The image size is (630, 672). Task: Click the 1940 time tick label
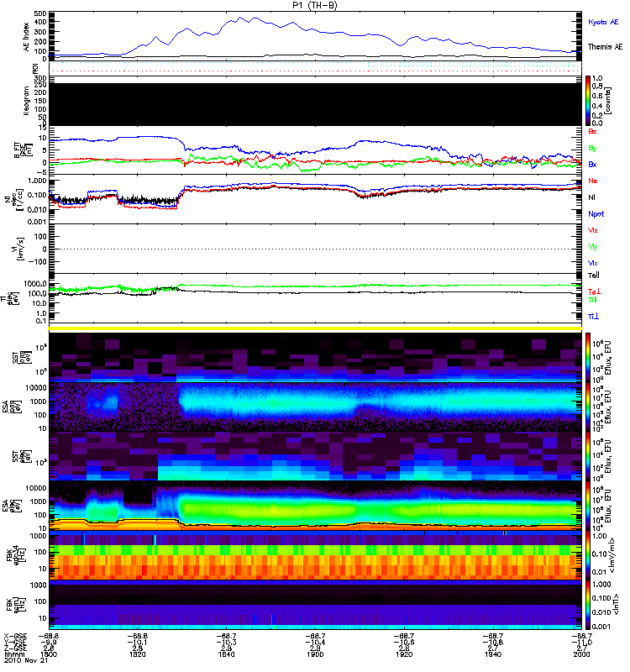tap(493, 654)
